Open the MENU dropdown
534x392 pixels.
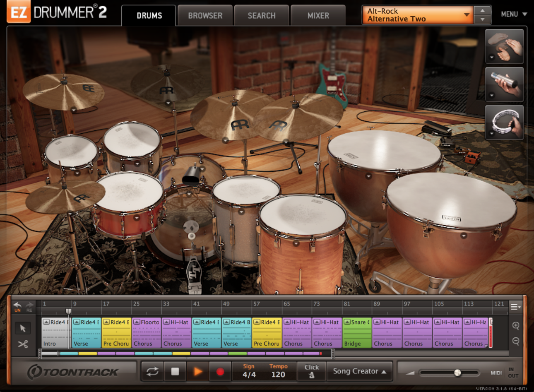pos(513,14)
